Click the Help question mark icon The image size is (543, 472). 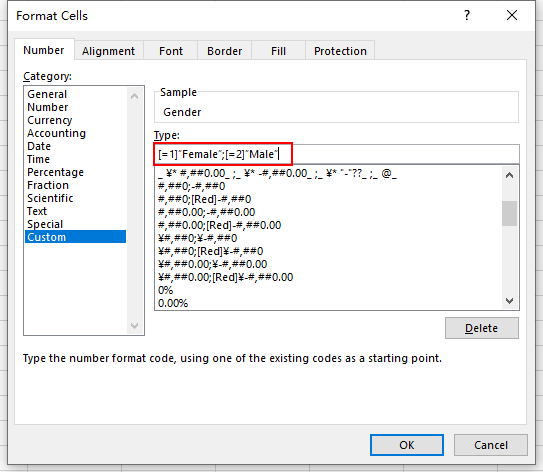pyautogui.click(x=467, y=15)
